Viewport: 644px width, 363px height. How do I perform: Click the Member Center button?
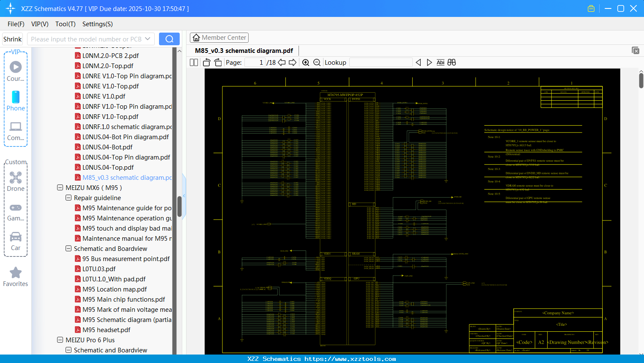coord(219,38)
